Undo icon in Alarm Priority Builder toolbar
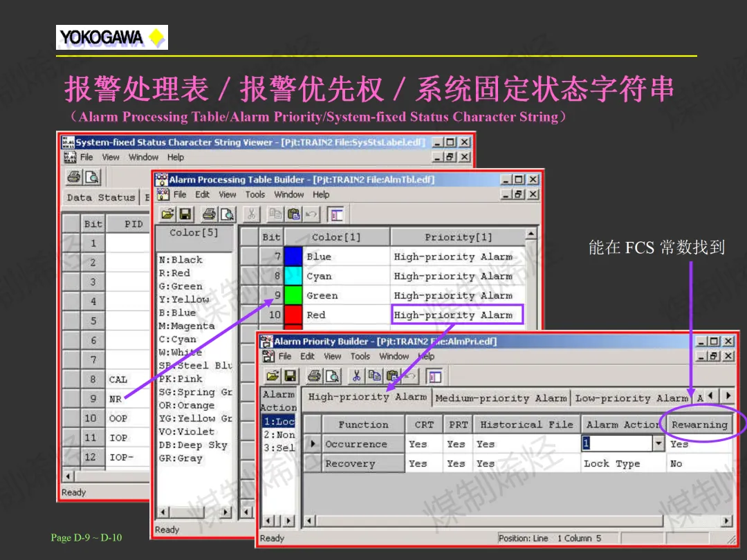This screenshot has height=560, width=747. pos(409,376)
